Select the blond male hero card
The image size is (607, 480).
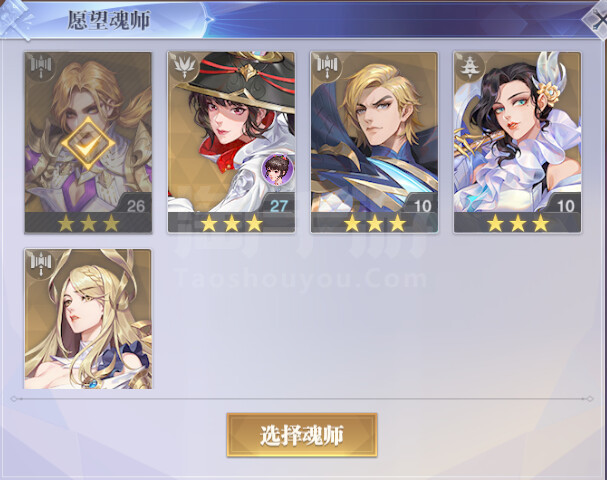(x=374, y=142)
